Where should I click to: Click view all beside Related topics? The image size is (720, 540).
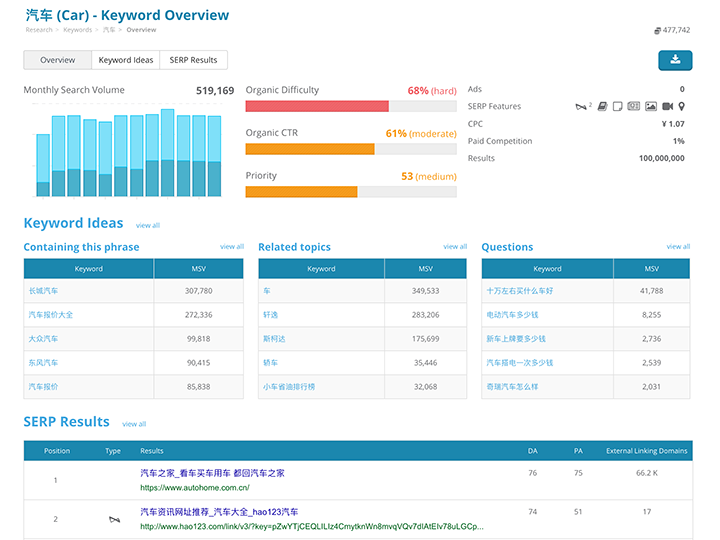click(x=455, y=247)
